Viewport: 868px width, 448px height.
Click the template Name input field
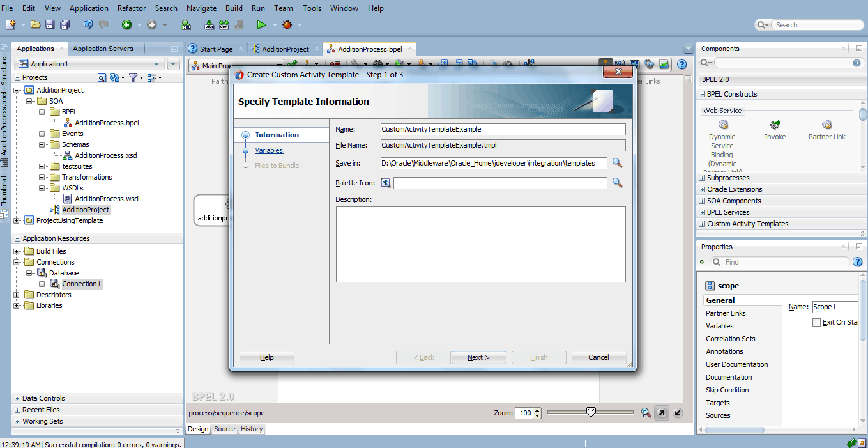point(503,129)
